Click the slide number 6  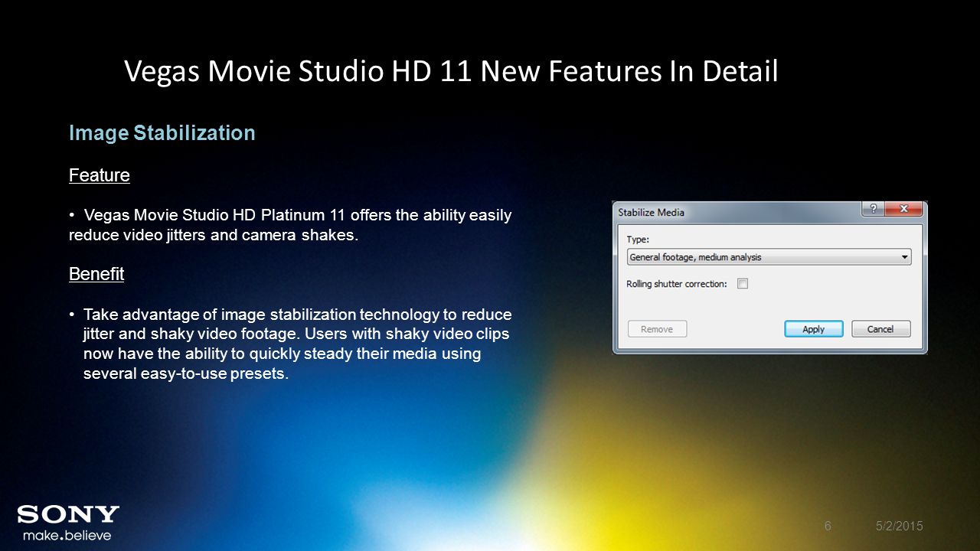point(828,526)
